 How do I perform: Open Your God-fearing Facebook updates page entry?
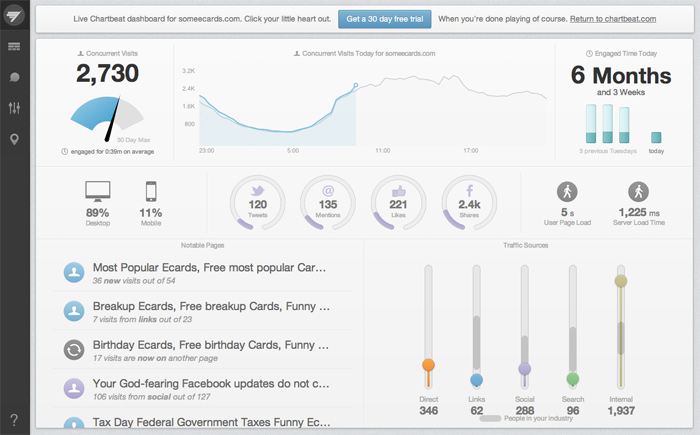point(203,389)
